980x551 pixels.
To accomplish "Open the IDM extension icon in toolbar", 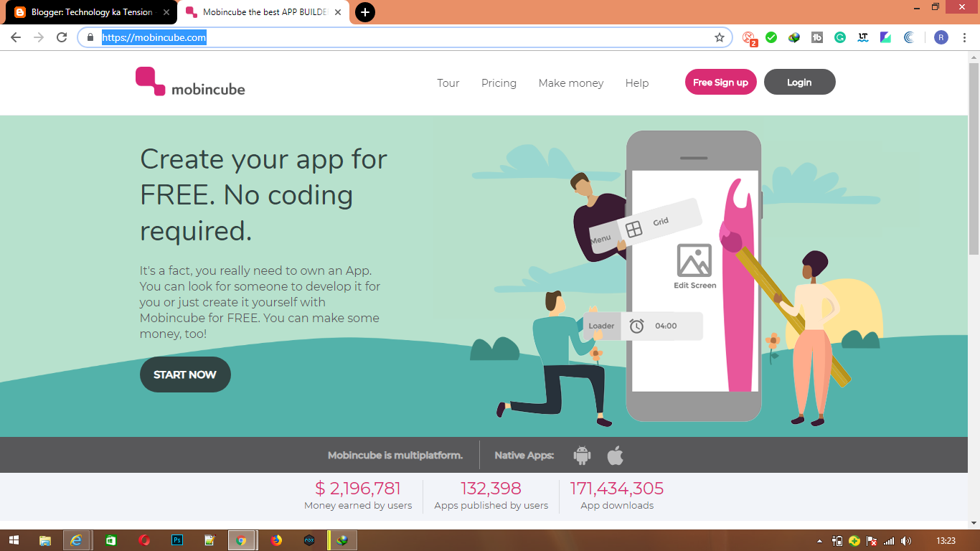I will 794,37.
